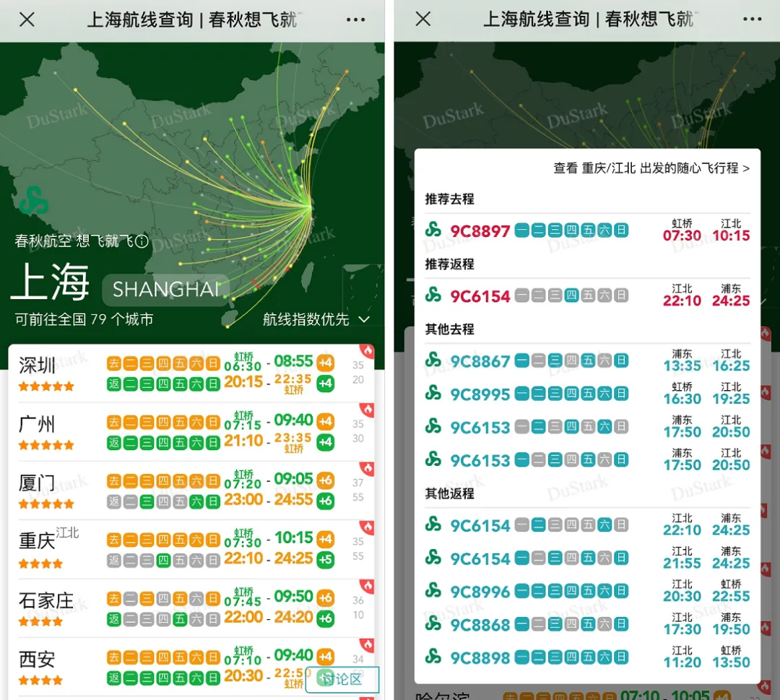The image size is (780, 700).
Task: Tap the orange +6 badge on 厦门 outbound flight
Action: click(325, 480)
